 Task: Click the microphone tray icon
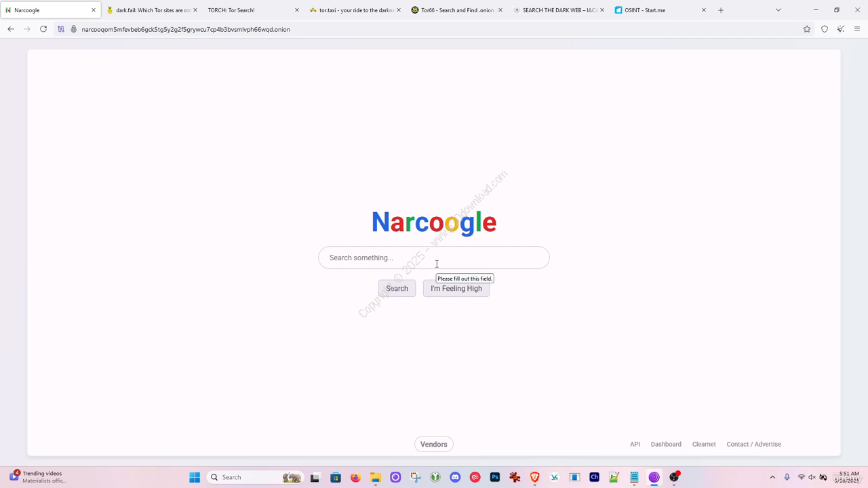787,477
